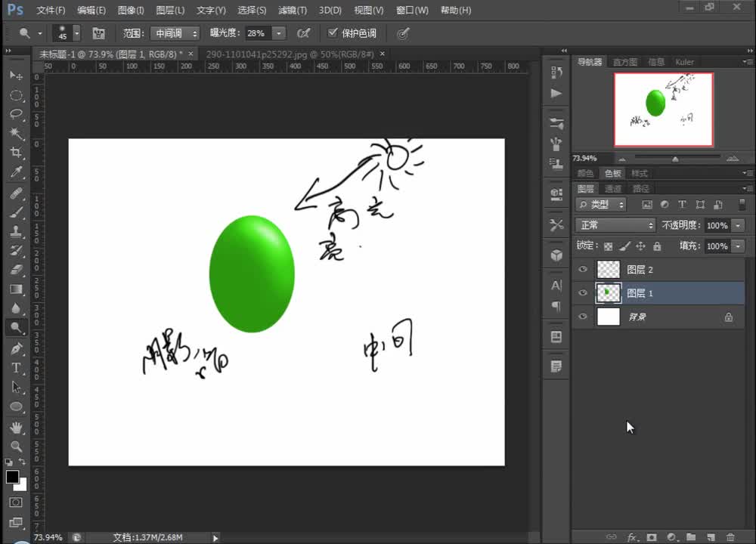Select the Move tool
The image size is (756, 544).
[16, 76]
